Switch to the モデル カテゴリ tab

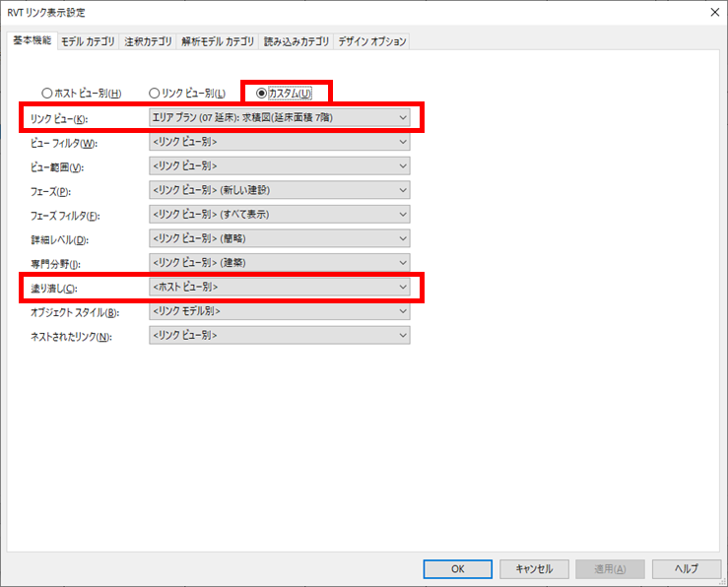click(88, 41)
